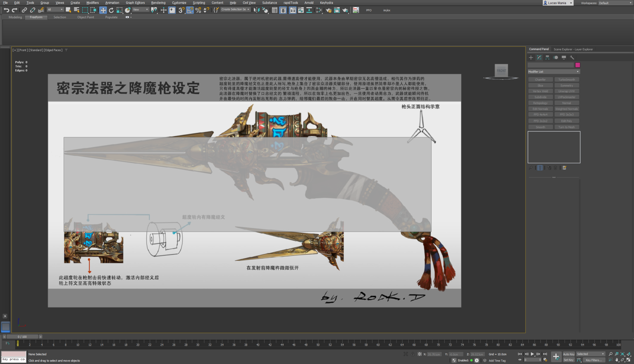Screen dimensions: 634x364
Task: Click the green Enabled indicator
Action: [x=472, y=360]
